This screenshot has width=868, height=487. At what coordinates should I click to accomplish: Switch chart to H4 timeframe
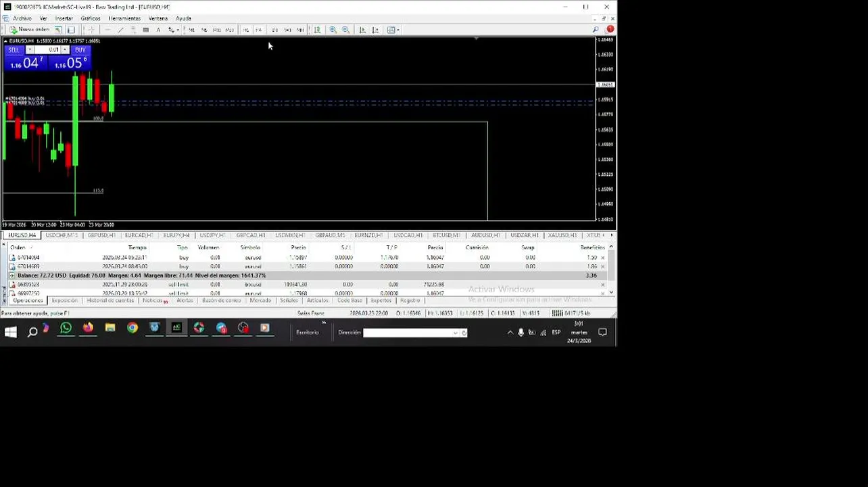(259, 30)
